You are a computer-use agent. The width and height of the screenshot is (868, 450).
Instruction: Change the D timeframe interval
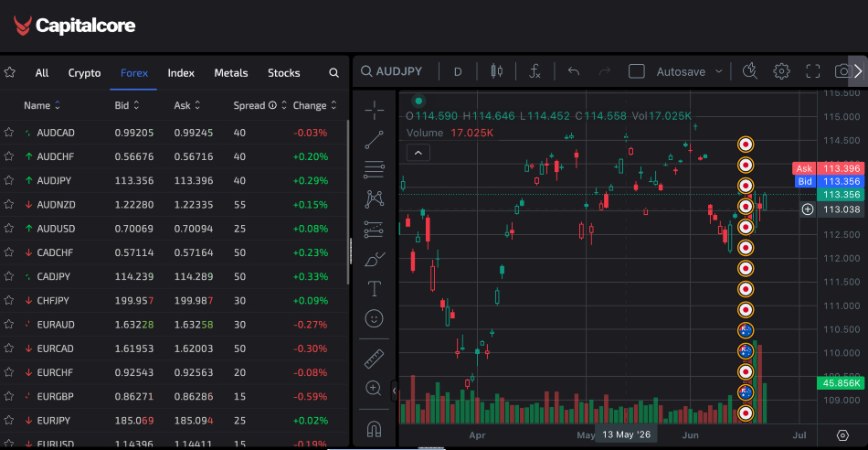tap(458, 71)
